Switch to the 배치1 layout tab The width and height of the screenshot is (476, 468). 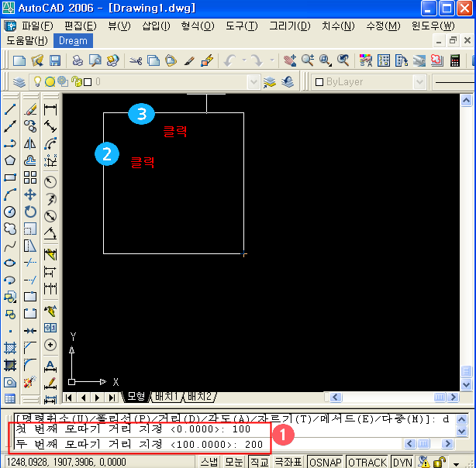[167, 397]
